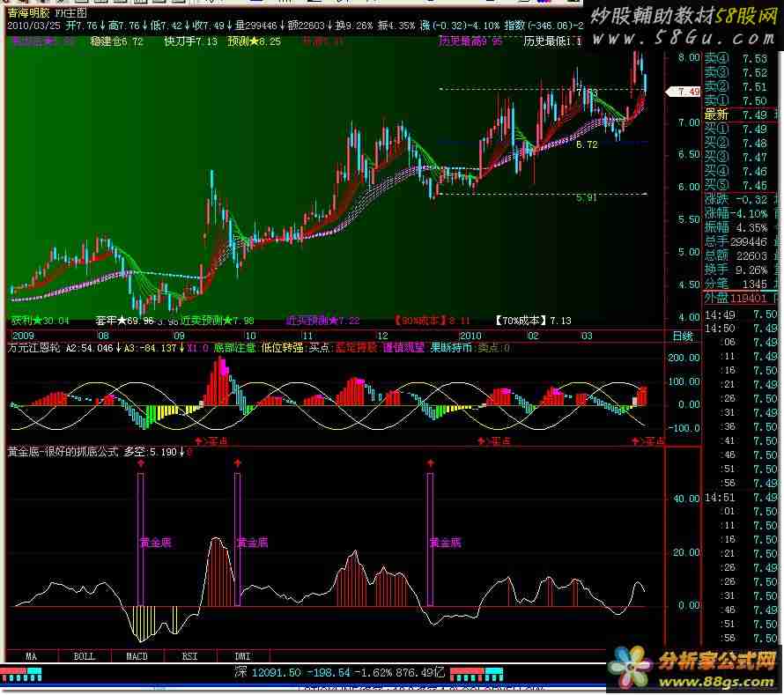Click the 日线 period label

coord(683,336)
